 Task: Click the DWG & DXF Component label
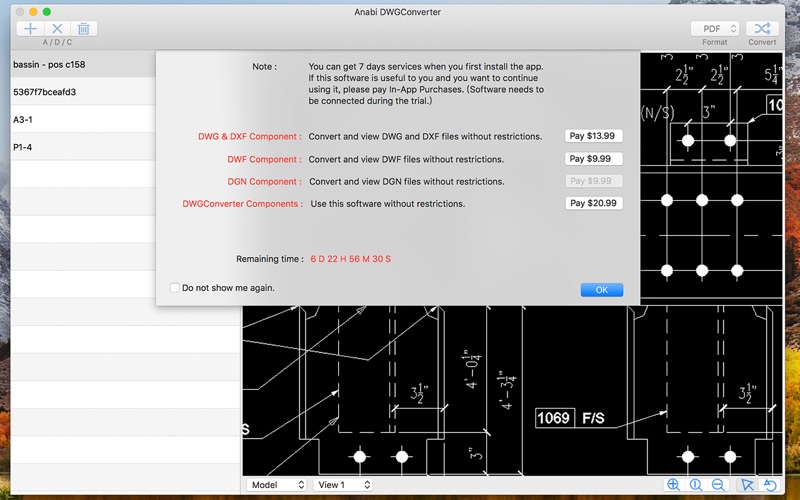click(249, 136)
